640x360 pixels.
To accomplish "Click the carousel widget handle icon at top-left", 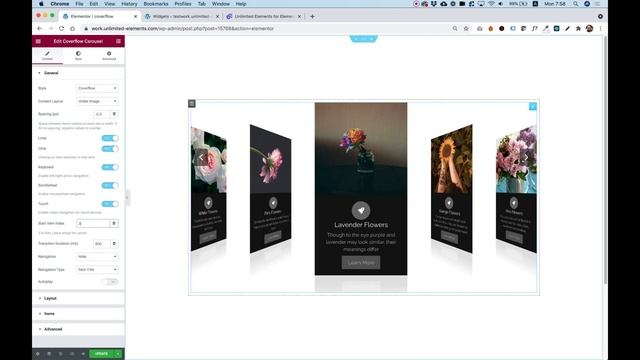I will click(x=192, y=104).
